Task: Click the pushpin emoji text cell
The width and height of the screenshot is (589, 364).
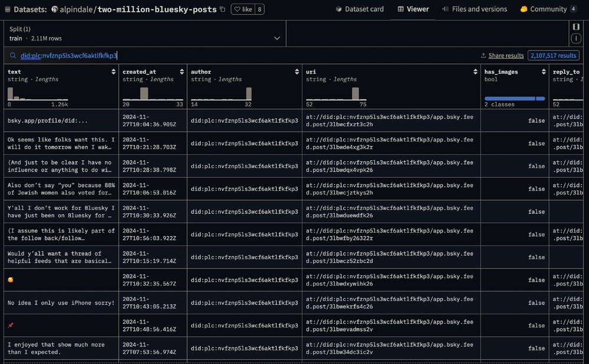Action: coord(61,325)
